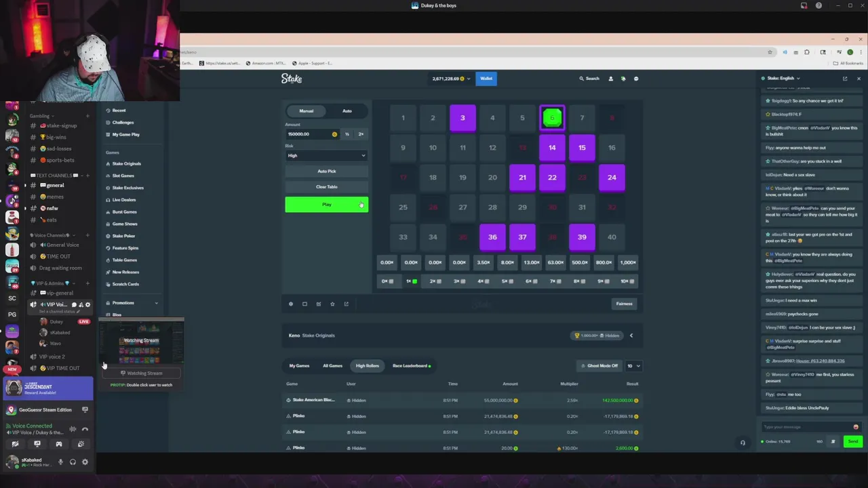Select the 1× hits indicator
868x488 pixels.
pyautogui.click(x=412, y=281)
